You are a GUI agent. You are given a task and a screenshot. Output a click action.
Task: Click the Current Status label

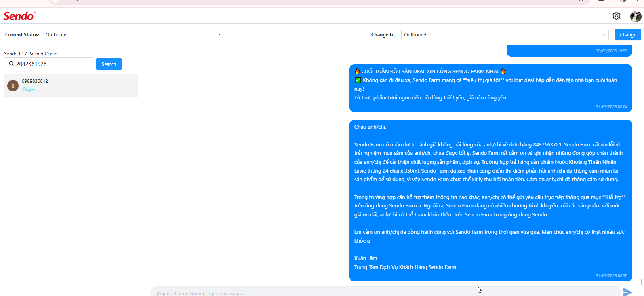click(x=22, y=35)
